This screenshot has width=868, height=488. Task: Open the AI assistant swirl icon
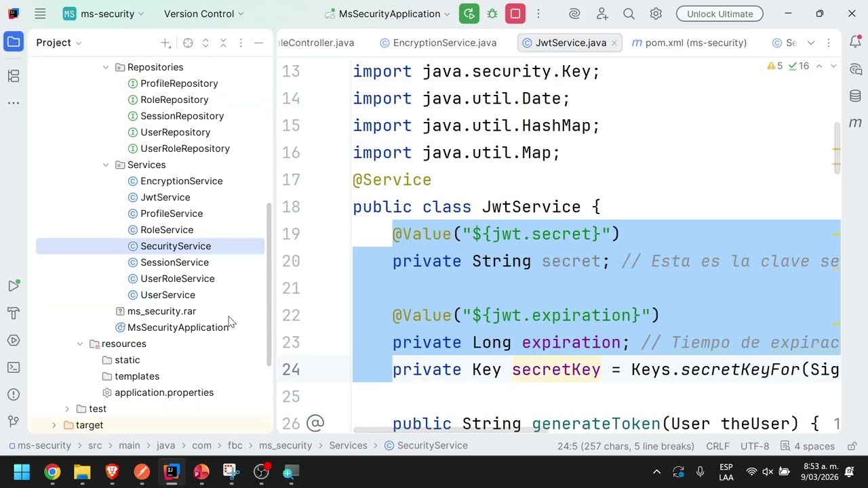coord(574,14)
